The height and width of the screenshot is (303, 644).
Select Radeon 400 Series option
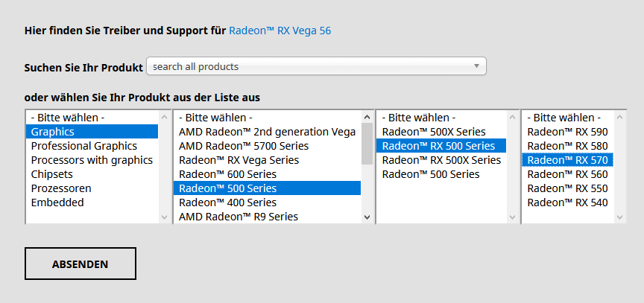point(227,202)
